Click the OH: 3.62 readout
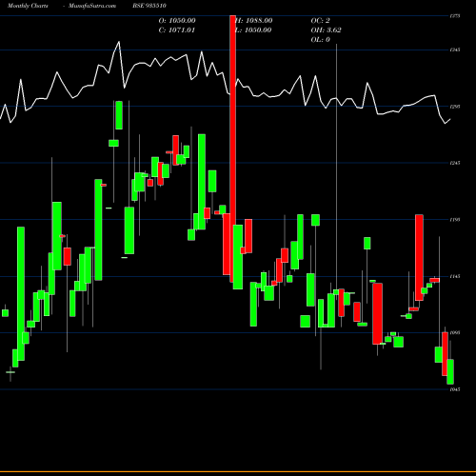476x476 pixels. pyautogui.click(x=326, y=30)
